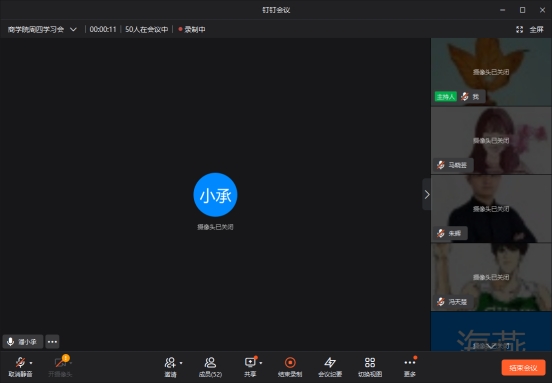Select host video thumbnail labeled 主持人
This screenshot has width=553, height=383.
[491, 72]
